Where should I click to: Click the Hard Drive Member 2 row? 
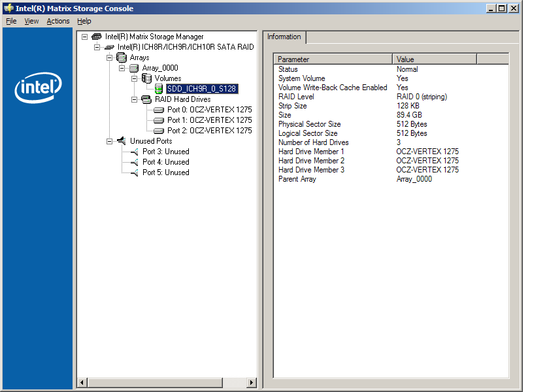pos(391,161)
